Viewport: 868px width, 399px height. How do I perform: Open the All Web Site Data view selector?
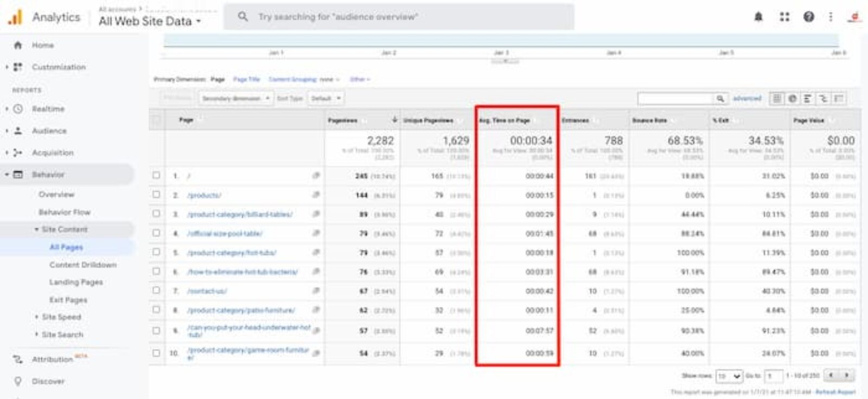(x=150, y=21)
